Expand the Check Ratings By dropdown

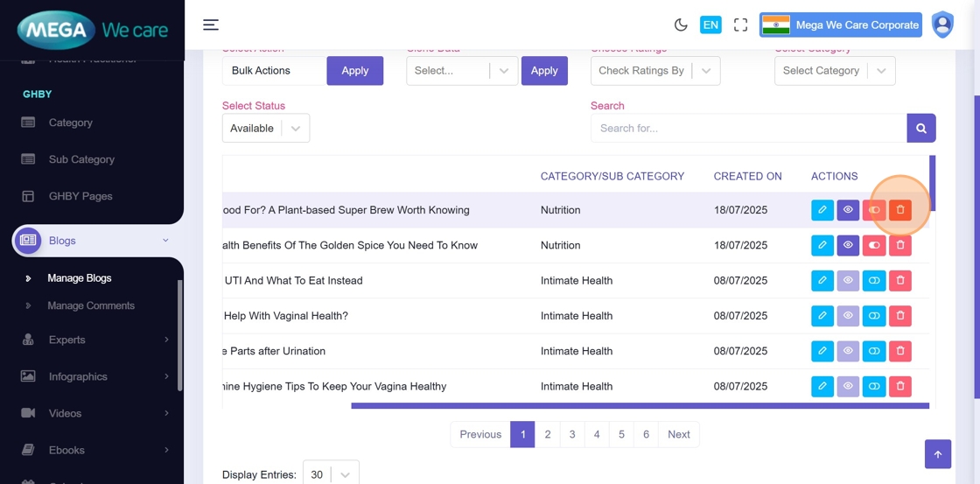[x=654, y=71]
